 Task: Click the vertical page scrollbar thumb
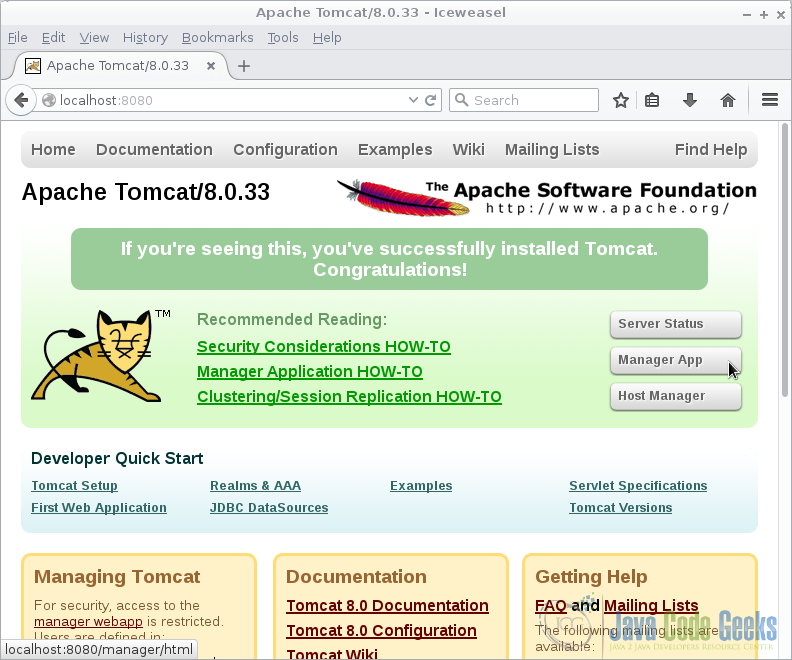coord(784,260)
